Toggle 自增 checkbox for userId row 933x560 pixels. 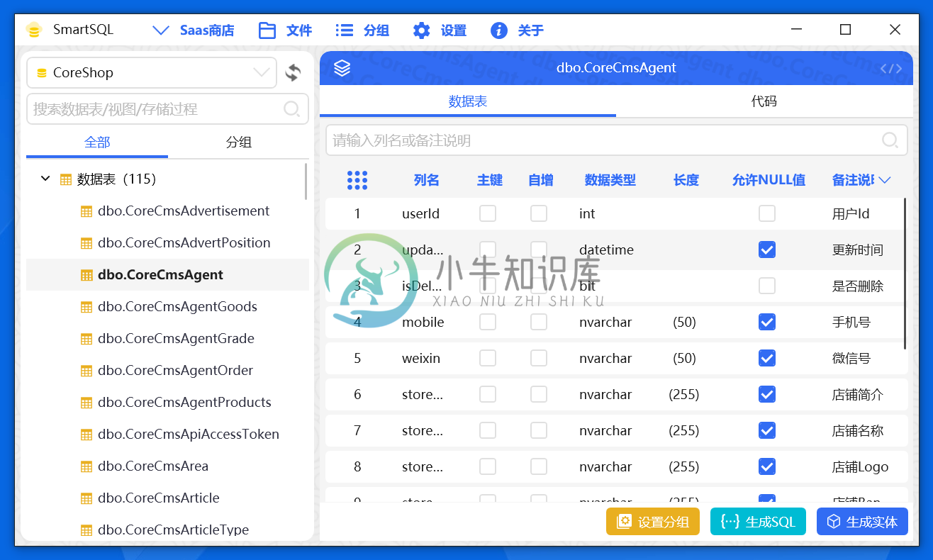539,213
